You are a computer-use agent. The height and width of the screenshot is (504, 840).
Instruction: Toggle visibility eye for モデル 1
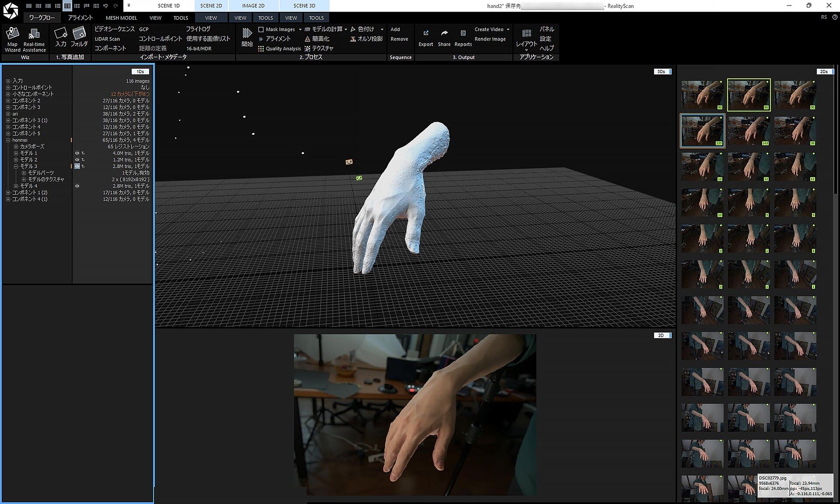point(77,153)
